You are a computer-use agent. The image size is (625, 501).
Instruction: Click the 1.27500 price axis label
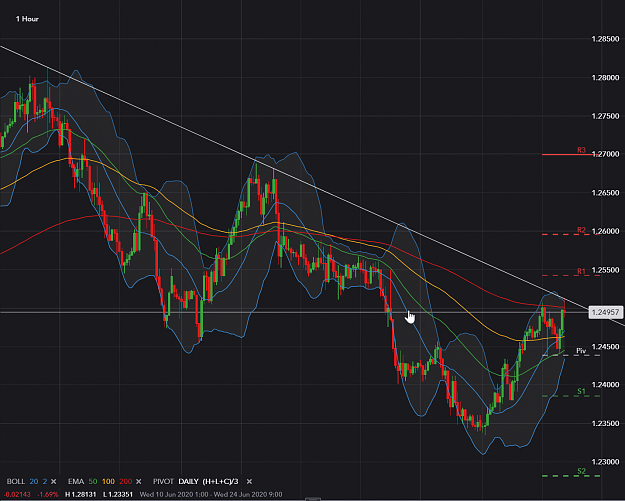(605, 116)
